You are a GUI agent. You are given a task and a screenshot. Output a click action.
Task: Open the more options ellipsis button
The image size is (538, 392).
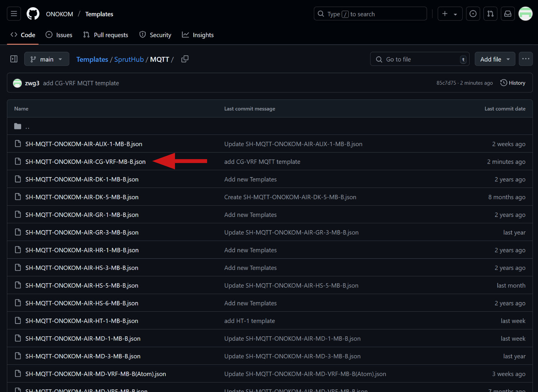pyautogui.click(x=525, y=59)
